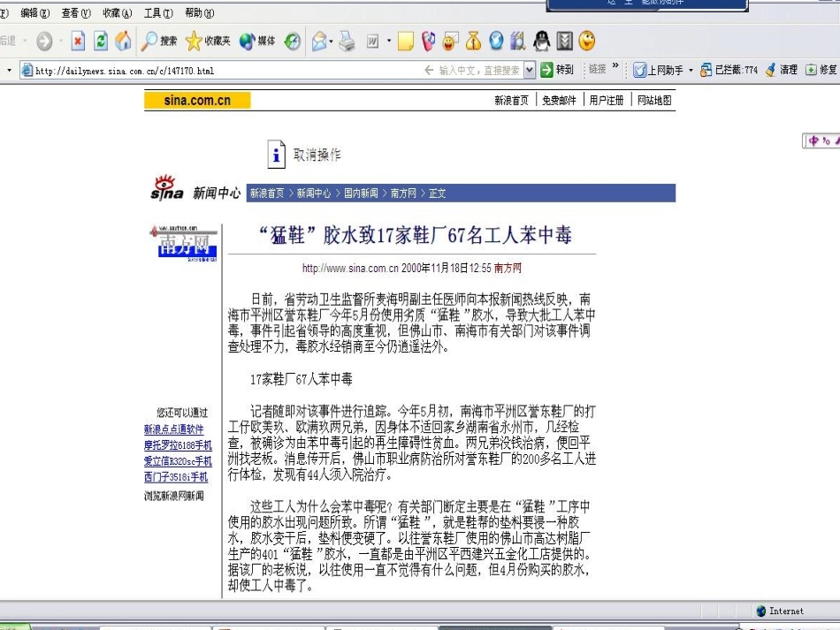This screenshot has width=840, height=630.
Task: Open the Search (搜索) magnifier button
Action: [159, 41]
